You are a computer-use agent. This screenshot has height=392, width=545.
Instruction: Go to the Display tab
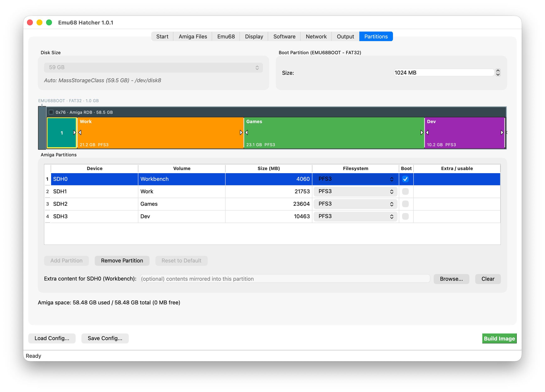pyautogui.click(x=254, y=37)
